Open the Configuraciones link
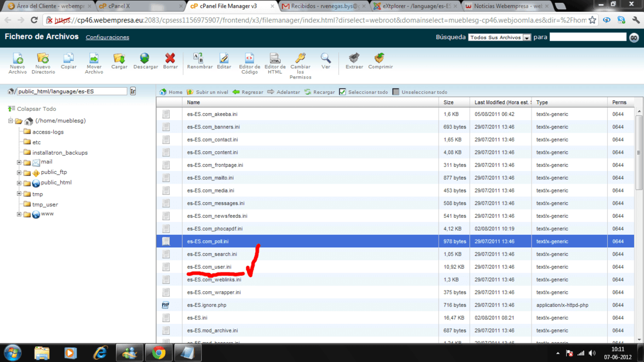644x362 pixels. click(x=107, y=37)
